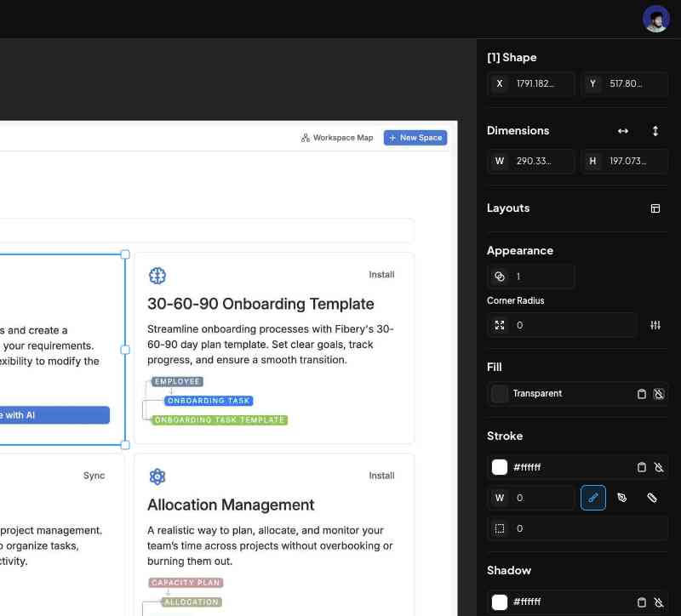Click the Transparent fill label

coord(537,394)
